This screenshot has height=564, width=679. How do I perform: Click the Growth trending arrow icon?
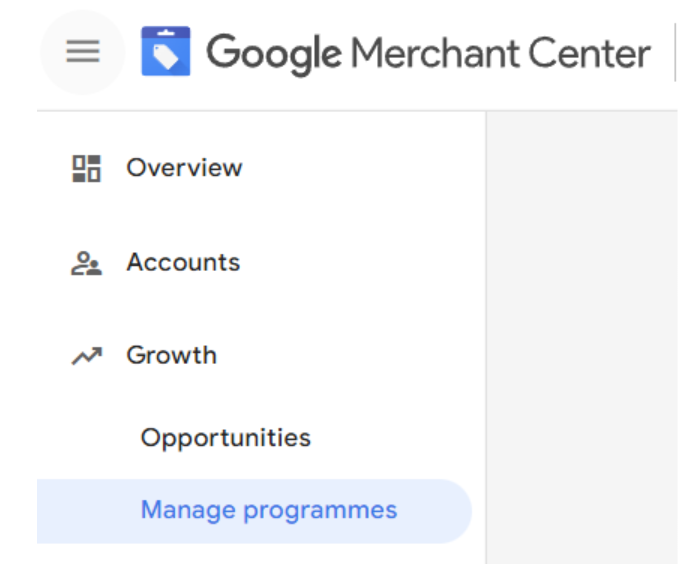[x=87, y=356]
